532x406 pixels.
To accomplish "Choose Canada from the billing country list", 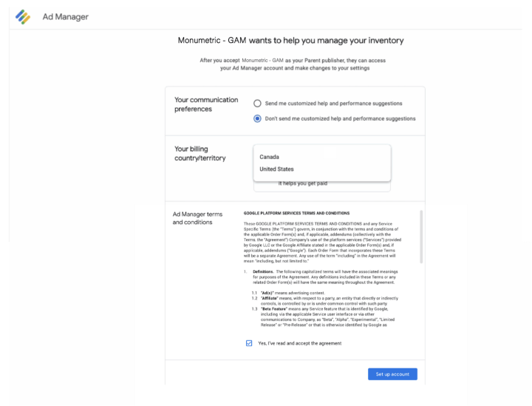I will click(321, 157).
